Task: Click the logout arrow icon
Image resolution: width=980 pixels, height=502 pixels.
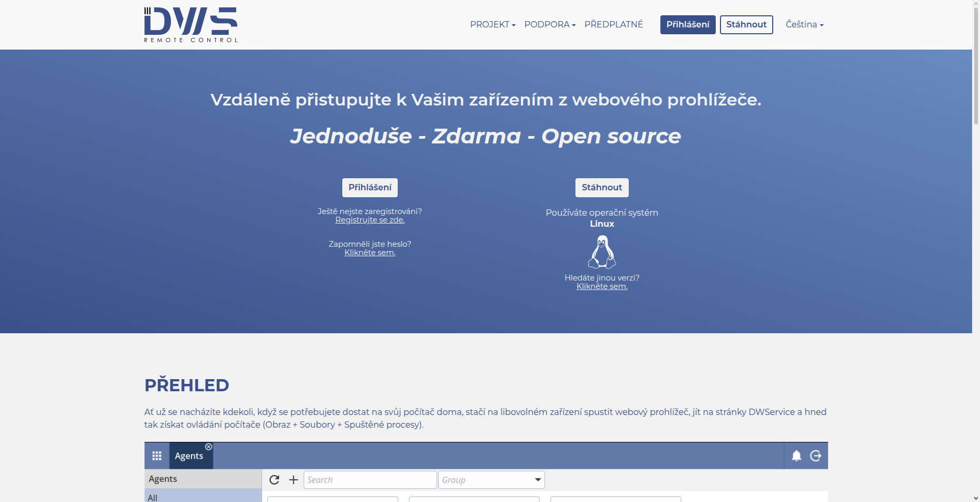Action: pyautogui.click(x=815, y=456)
